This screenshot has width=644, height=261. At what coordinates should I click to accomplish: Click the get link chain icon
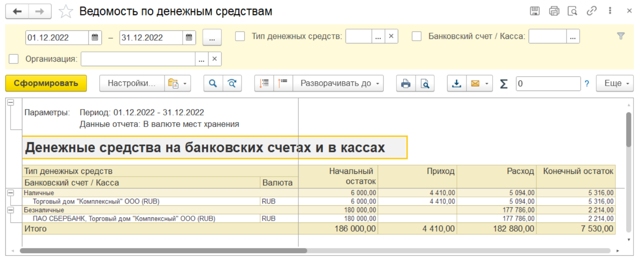(x=591, y=11)
